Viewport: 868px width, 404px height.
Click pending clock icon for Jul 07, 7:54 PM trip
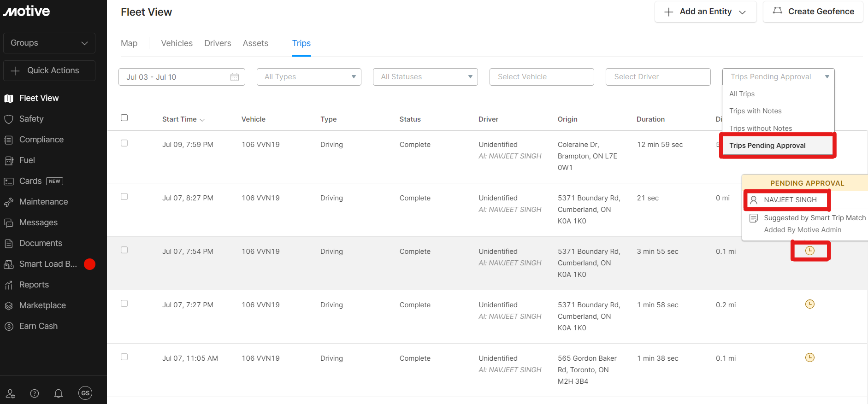(x=810, y=251)
